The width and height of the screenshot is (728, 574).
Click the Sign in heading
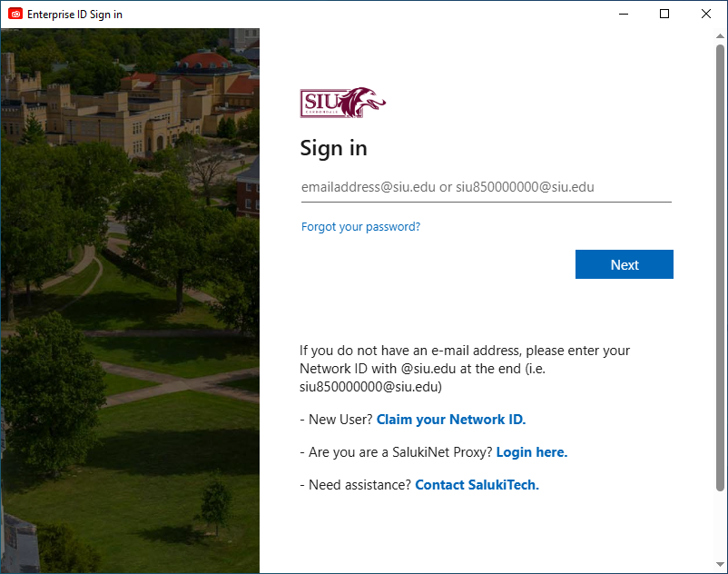(x=333, y=148)
